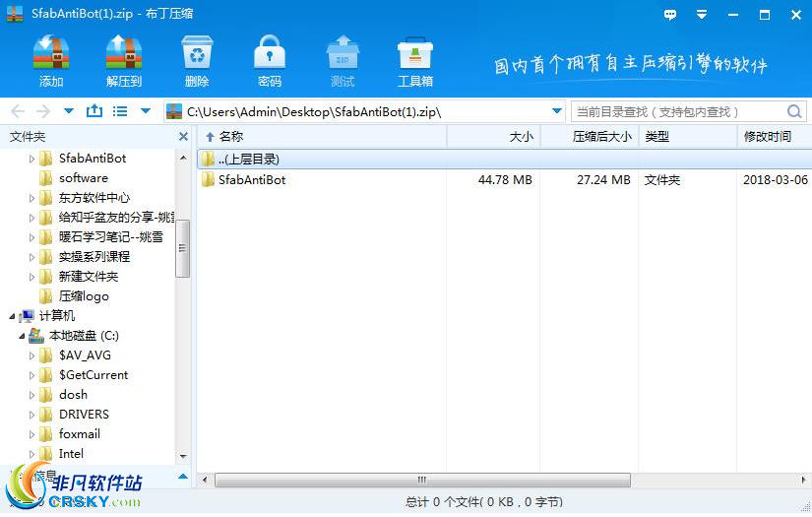Collapse the bottom info panel arrow

(183, 477)
